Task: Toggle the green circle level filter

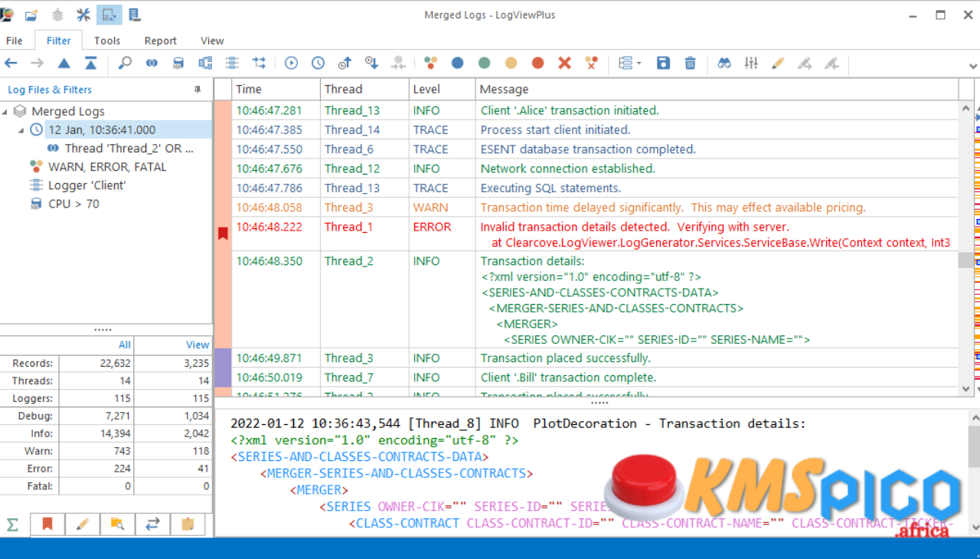Action: [484, 63]
